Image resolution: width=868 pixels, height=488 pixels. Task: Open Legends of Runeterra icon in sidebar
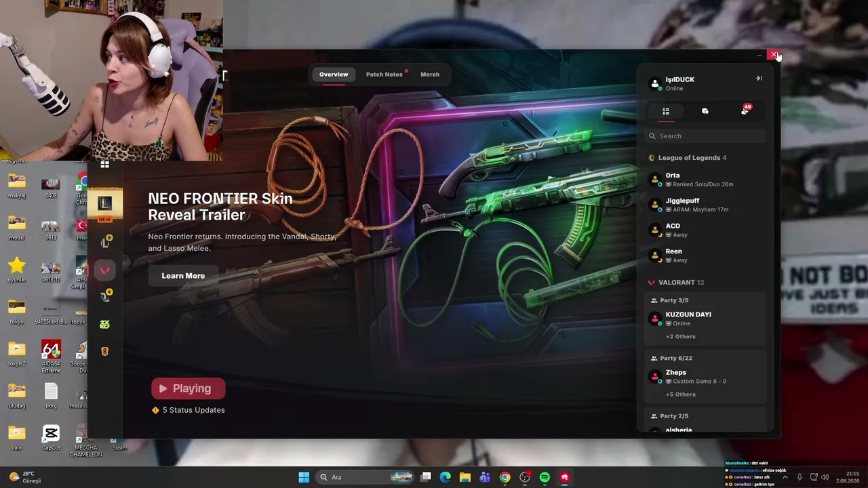(x=104, y=351)
